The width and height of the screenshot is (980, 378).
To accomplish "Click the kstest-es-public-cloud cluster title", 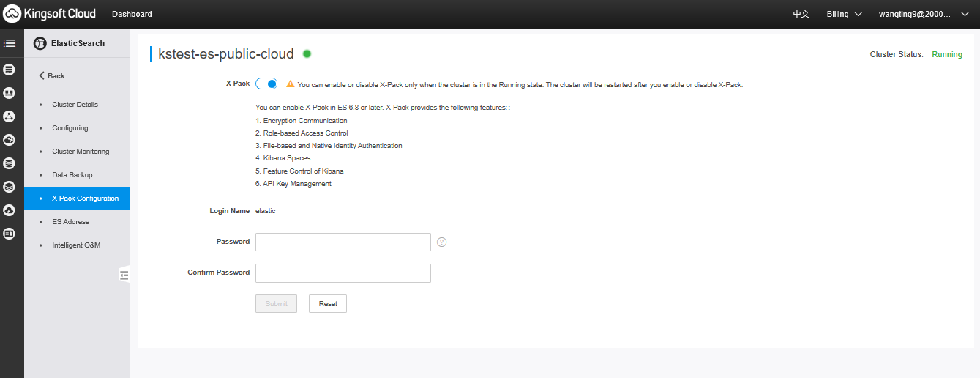I will [x=226, y=53].
